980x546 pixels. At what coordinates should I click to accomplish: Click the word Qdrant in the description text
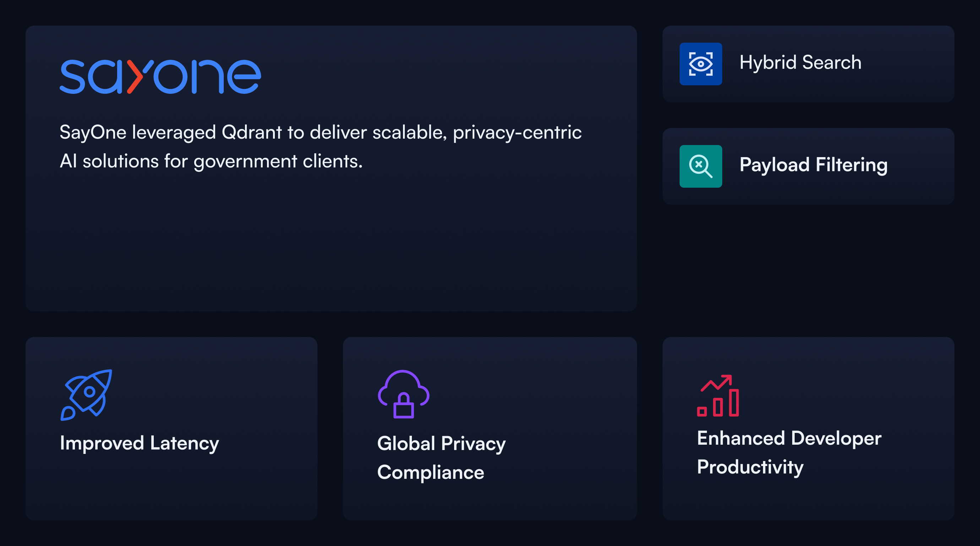(x=252, y=133)
